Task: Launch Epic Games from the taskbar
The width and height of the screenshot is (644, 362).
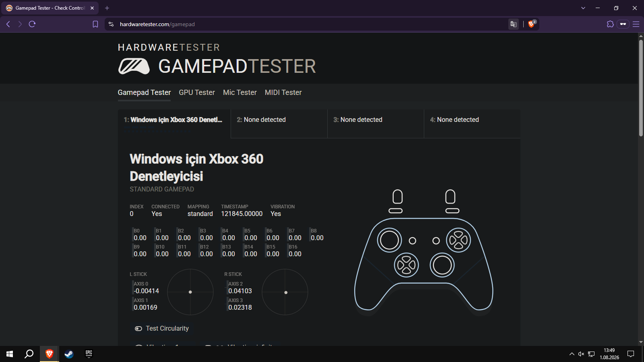Action: pos(89,354)
